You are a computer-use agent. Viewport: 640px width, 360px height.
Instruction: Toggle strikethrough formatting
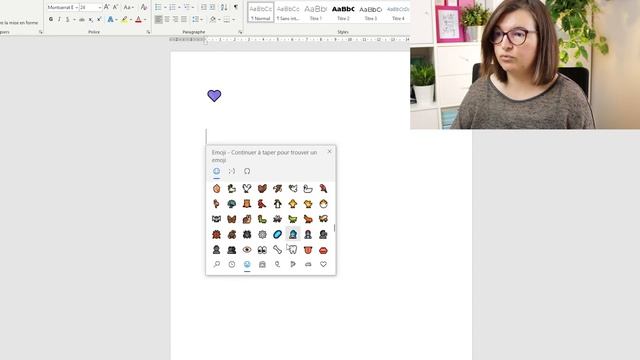[x=82, y=19]
